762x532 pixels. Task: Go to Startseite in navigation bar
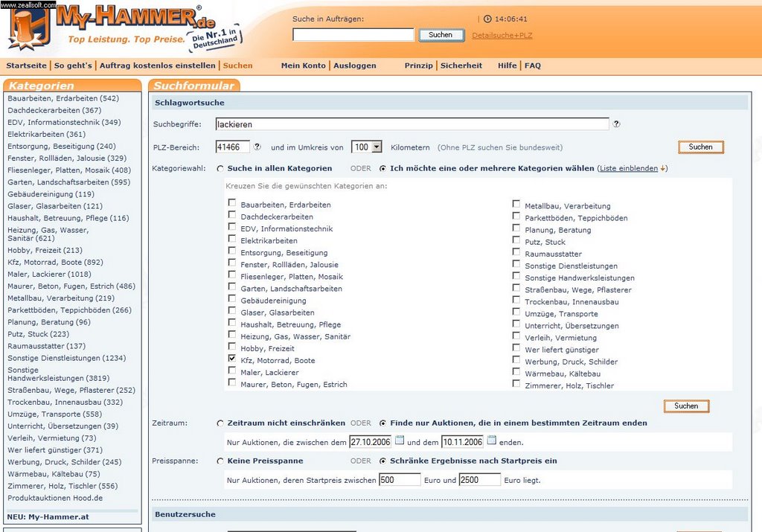(26, 65)
